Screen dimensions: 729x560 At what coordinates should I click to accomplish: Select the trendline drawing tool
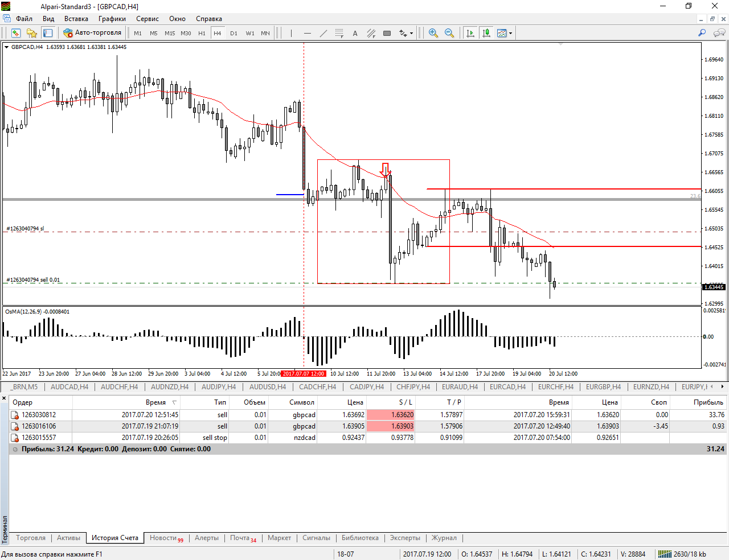[x=323, y=33]
